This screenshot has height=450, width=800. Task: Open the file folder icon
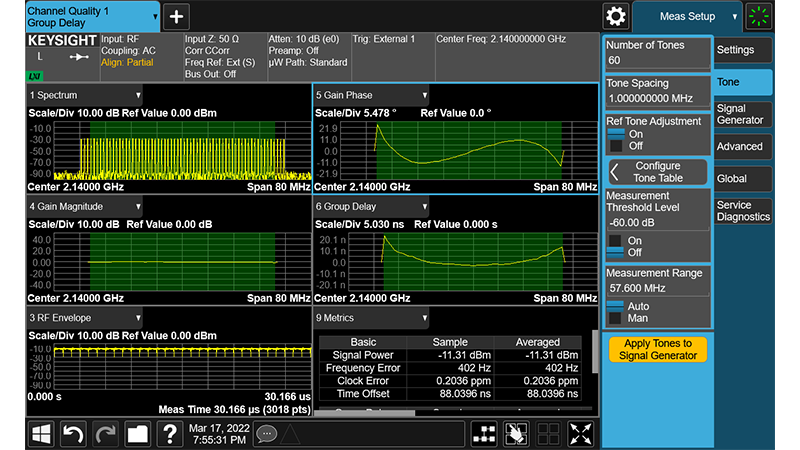click(137, 434)
